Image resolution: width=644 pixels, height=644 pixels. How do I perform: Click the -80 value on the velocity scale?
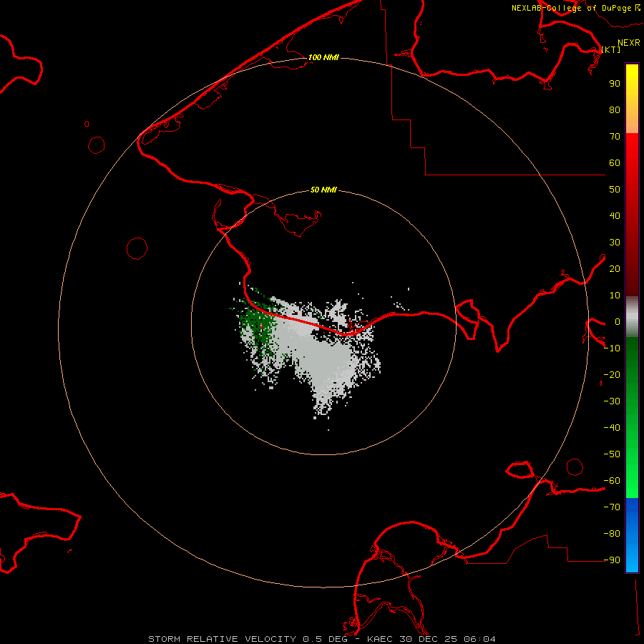[x=612, y=534]
